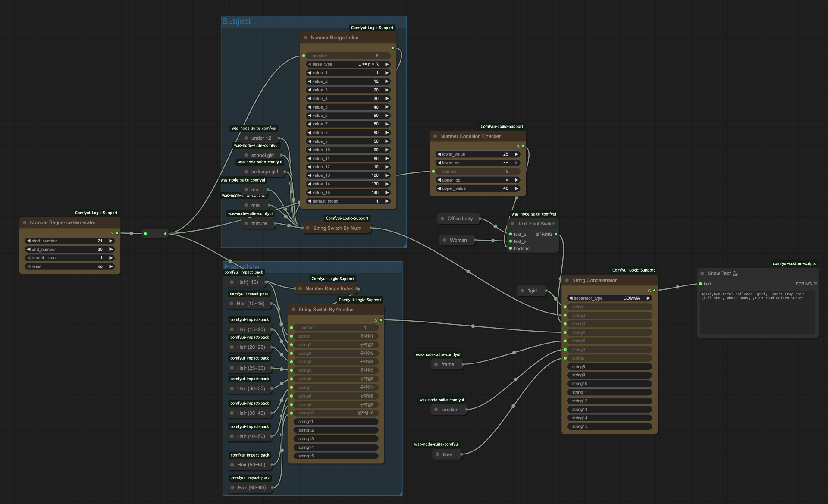
Task: Click the Show Text output text area
Action: coord(758,313)
